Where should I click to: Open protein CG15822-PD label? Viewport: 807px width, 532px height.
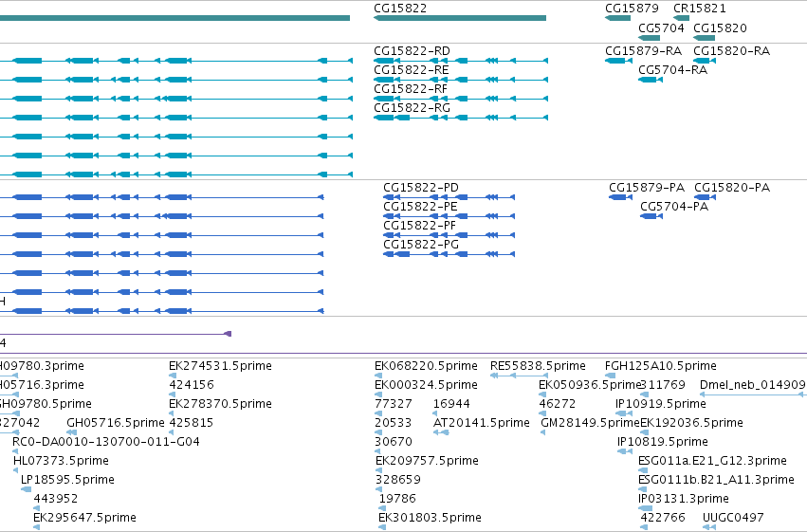[x=420, y=187]
